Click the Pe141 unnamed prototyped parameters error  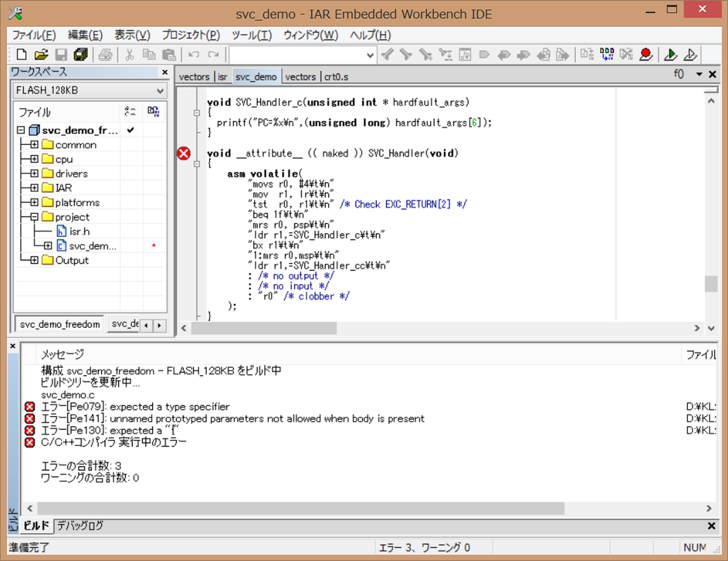[232, 418]
